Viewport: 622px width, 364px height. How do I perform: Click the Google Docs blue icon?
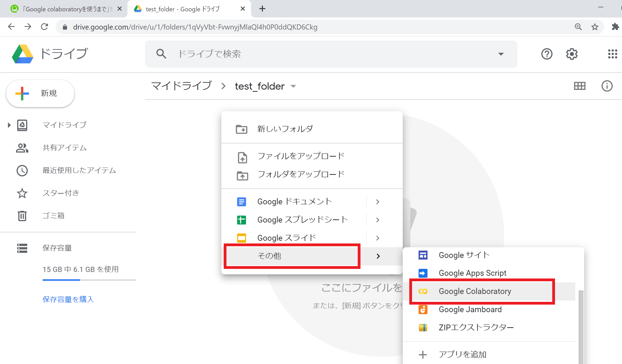pos(242,202)
